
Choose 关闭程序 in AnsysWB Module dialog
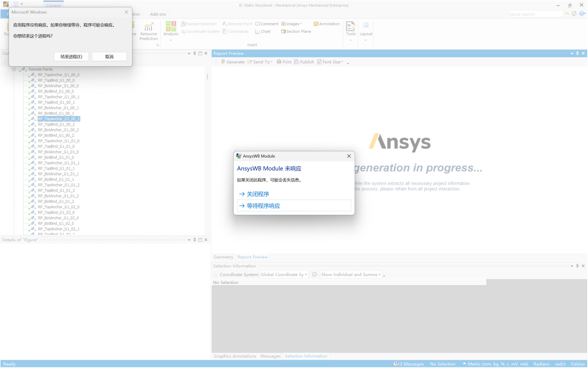(x=294, y=194)
